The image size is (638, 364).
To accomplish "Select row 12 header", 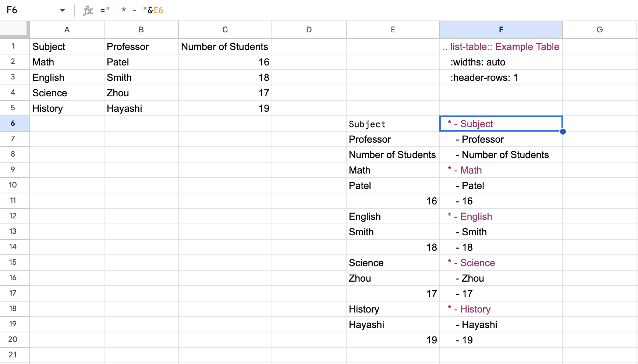I will 15,216.
